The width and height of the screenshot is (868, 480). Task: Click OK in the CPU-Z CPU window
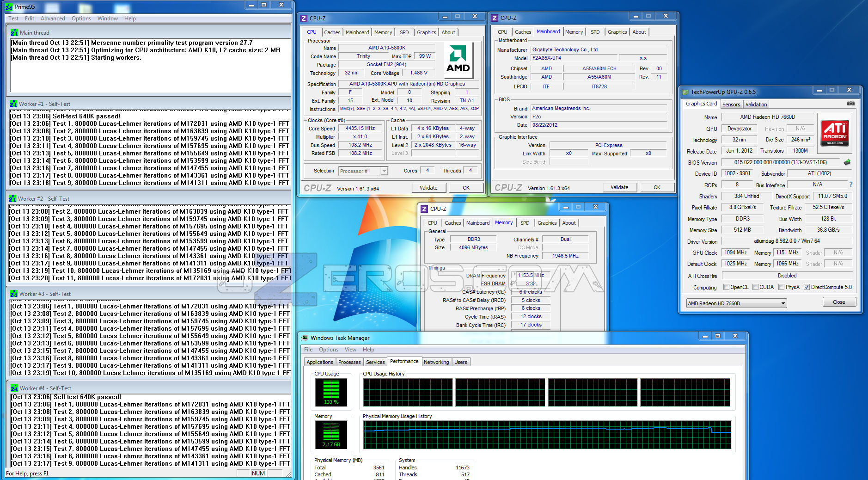coord(466,188)
